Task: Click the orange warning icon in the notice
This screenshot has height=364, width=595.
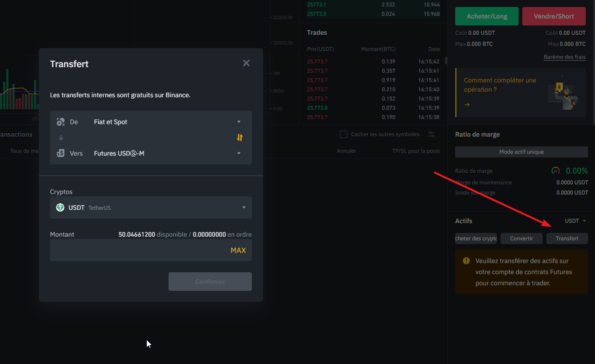Action: tap(466, 261)
